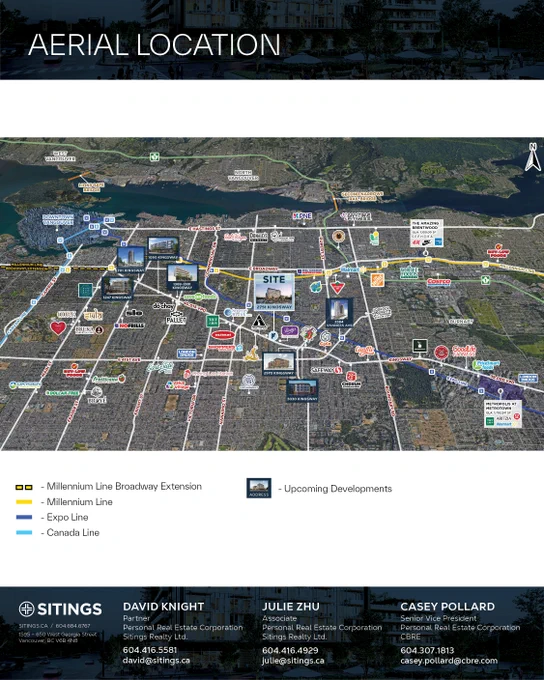
Task: Click julie@sitings.ca email link
Action: tap(293, 661)
